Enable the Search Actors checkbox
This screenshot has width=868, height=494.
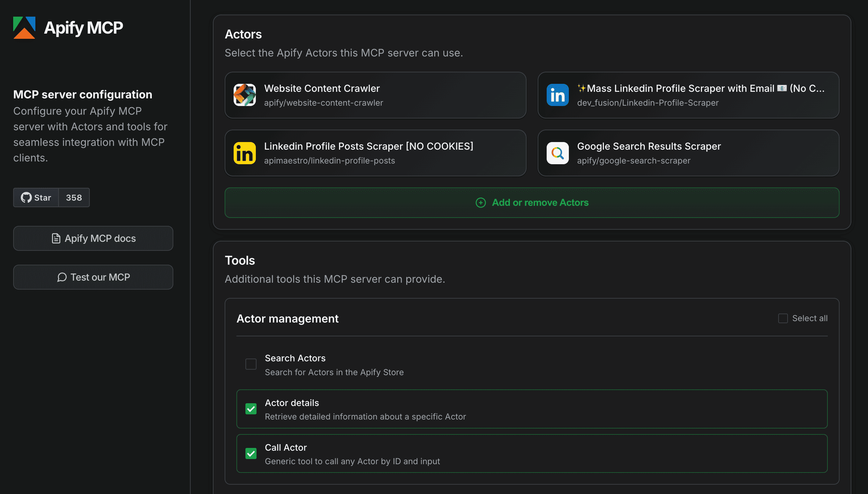[x=251, y=364]
